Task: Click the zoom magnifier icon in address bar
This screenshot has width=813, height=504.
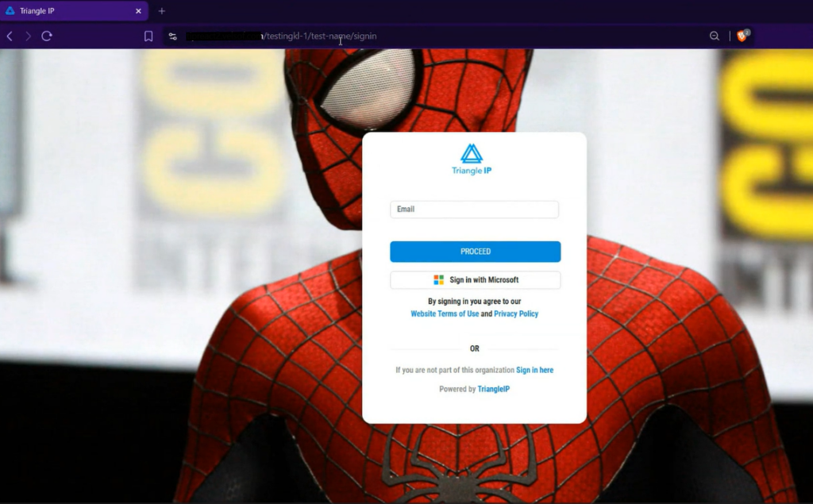Action: (x=715, y=37)
